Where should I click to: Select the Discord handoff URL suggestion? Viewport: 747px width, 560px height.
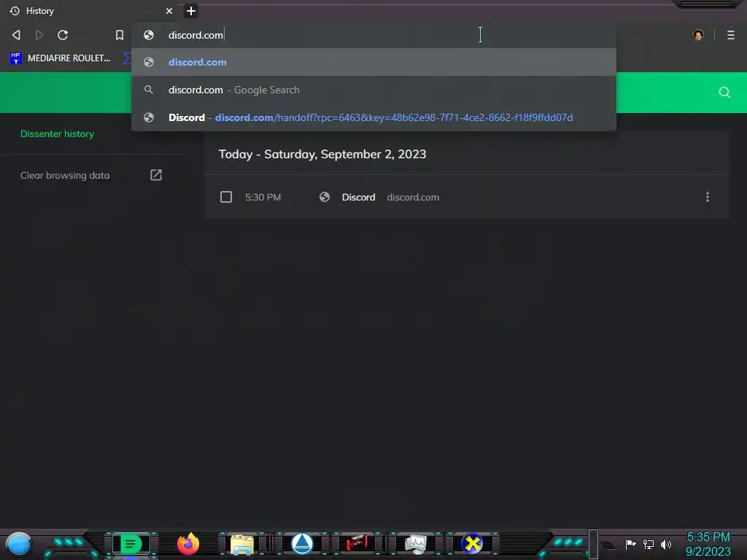pyautogui.click(x=374, y=117)
